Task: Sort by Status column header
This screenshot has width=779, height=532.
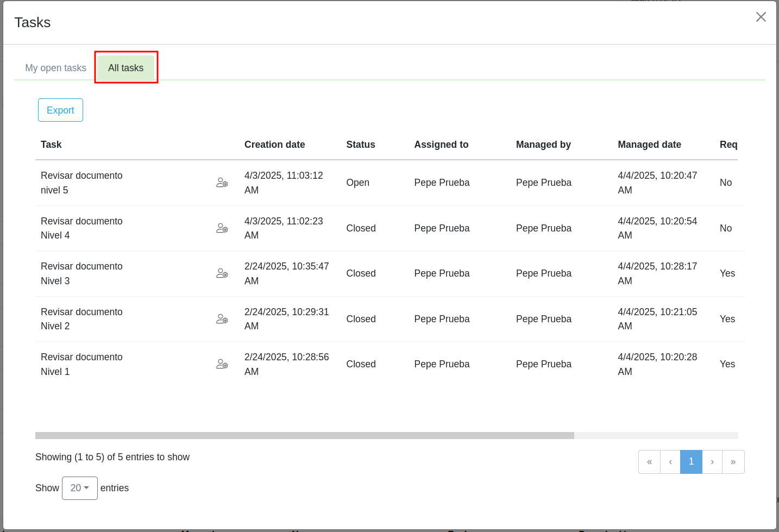Action: point(361,145)
